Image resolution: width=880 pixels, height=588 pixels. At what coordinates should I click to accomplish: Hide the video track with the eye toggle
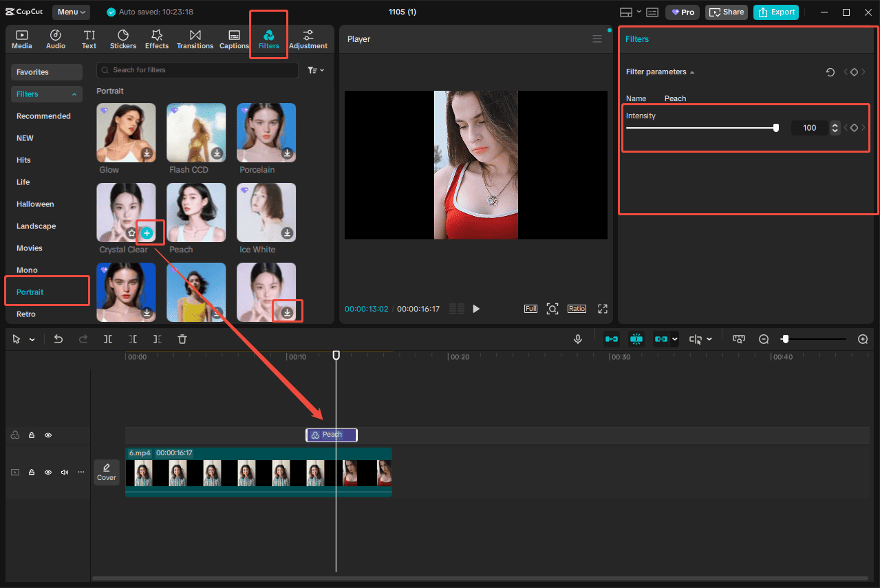[47, 472]
